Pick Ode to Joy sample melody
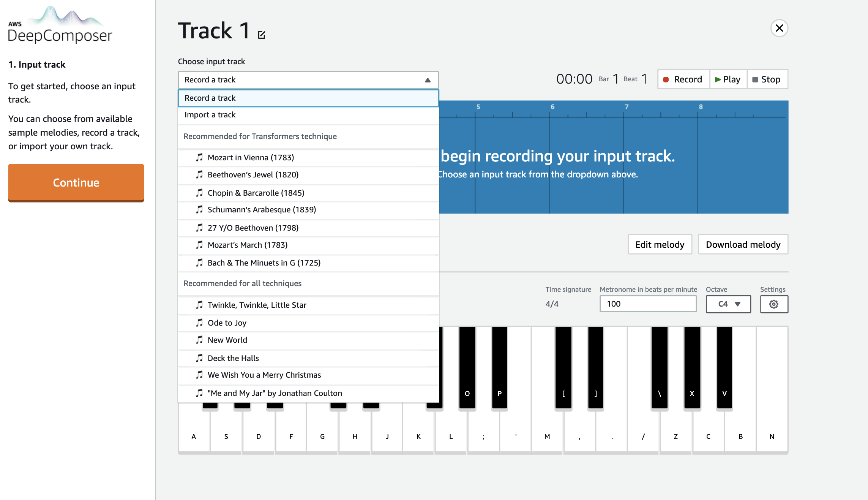 pyautogui.click(x=227, y=323)
